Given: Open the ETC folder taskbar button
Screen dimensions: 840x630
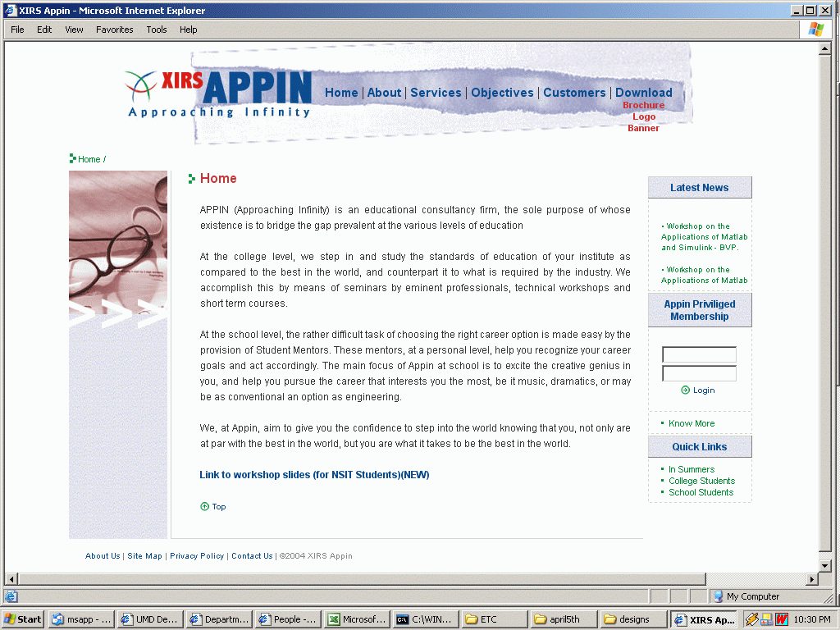Looking at the screenshot, I should click(x=495, y=619).
